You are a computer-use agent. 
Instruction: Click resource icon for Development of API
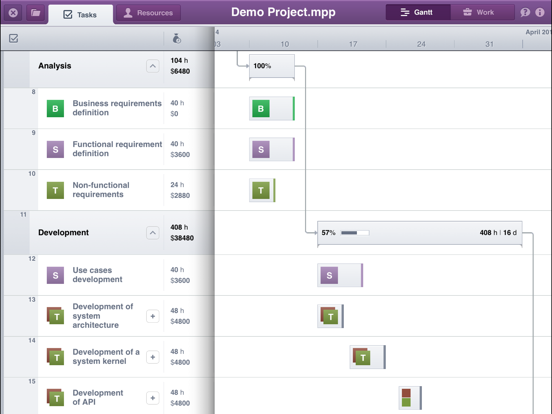pyautogui.click(x=55, y=397)
